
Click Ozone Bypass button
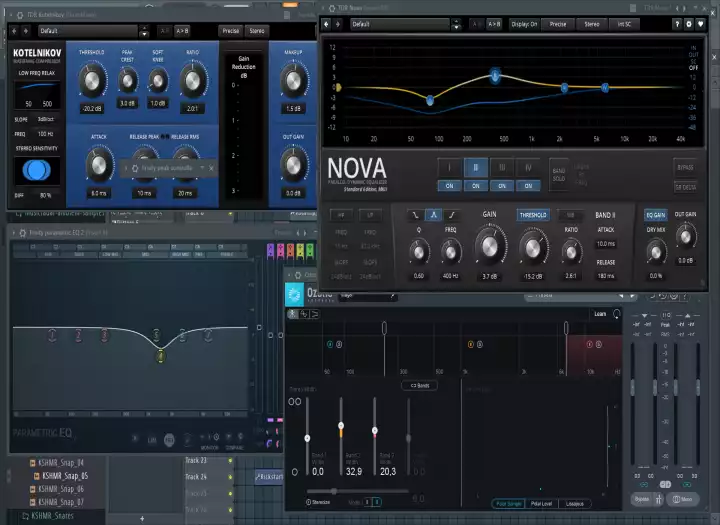coord(642,499)
